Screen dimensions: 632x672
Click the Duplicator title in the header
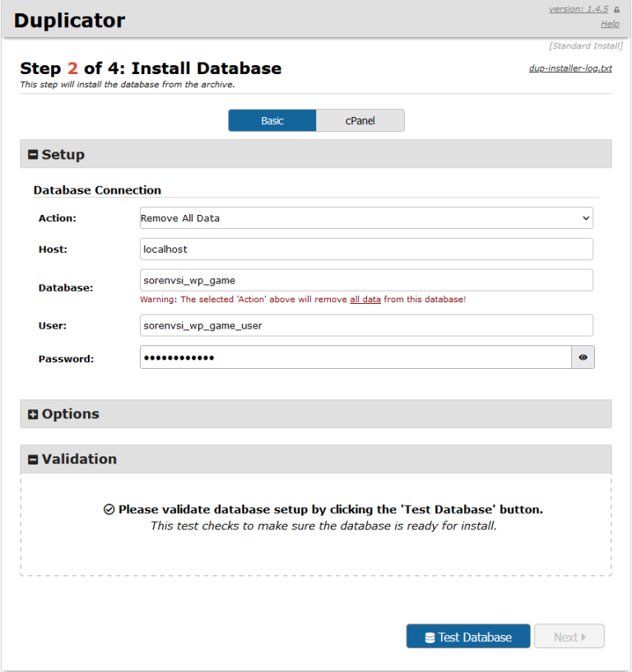point(70,21)
